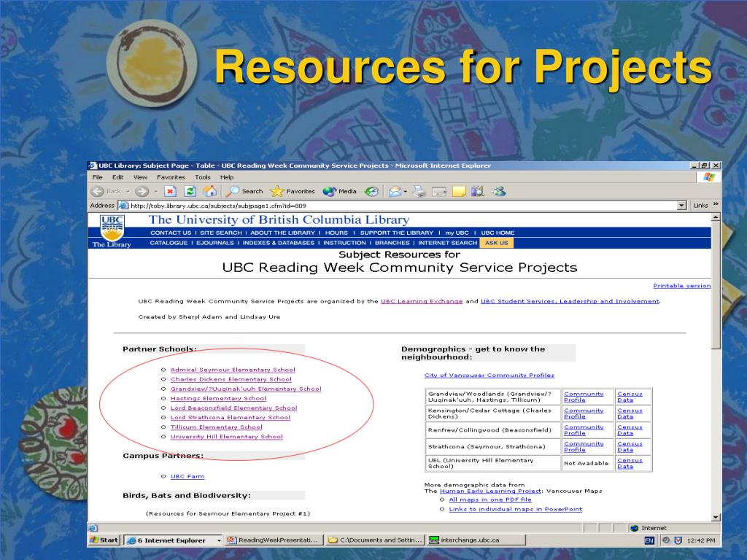Click the ASK US button

[496, 243]
